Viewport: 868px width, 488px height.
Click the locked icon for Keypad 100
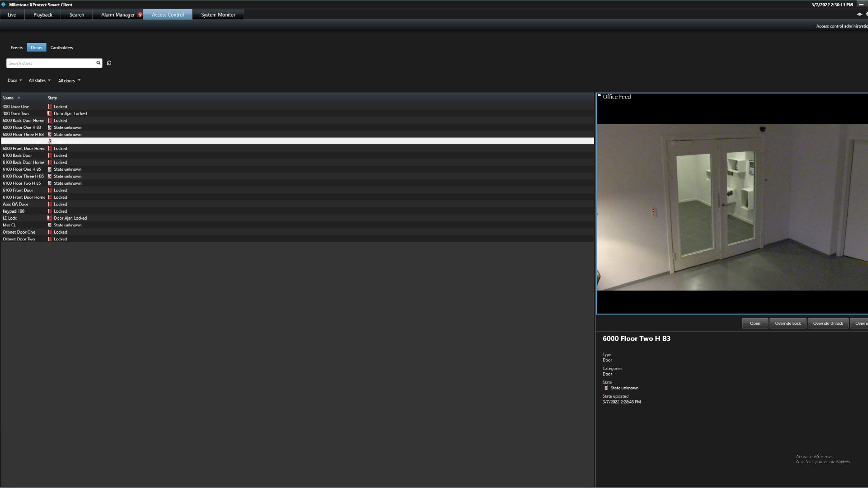(x=50, y=211)
